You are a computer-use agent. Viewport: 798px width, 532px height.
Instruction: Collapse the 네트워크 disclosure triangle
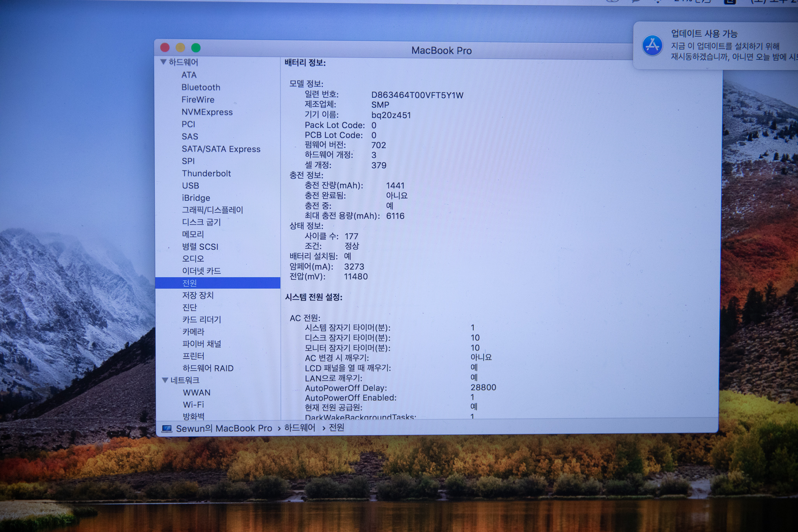click(165, 380)
